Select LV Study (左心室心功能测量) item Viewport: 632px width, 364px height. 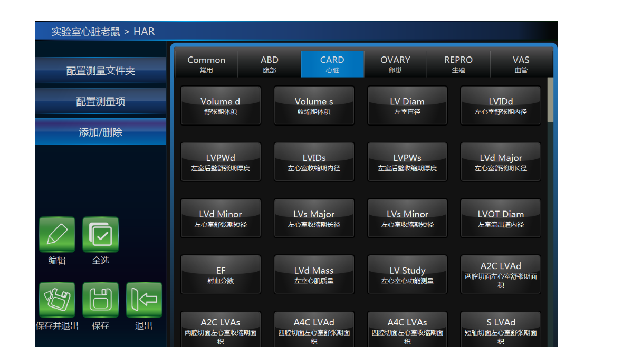click(x=407, y=274)
